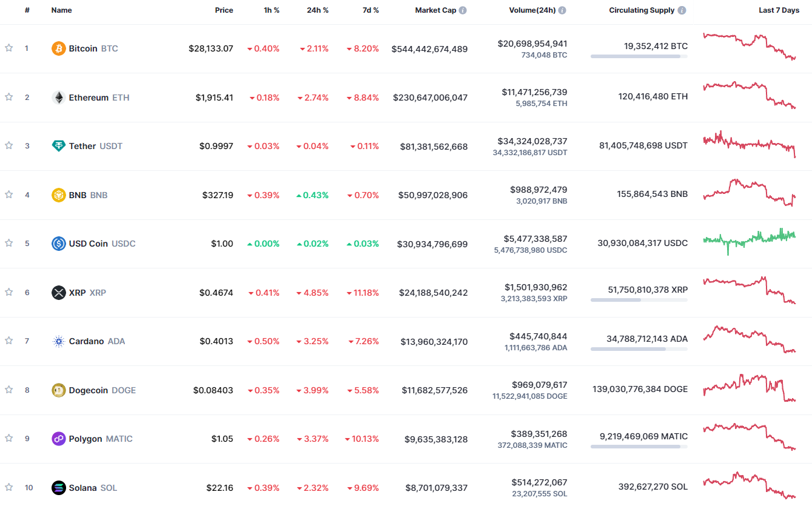
Task: Open Solana via its coin icon
Action: [x=58, y=488]
